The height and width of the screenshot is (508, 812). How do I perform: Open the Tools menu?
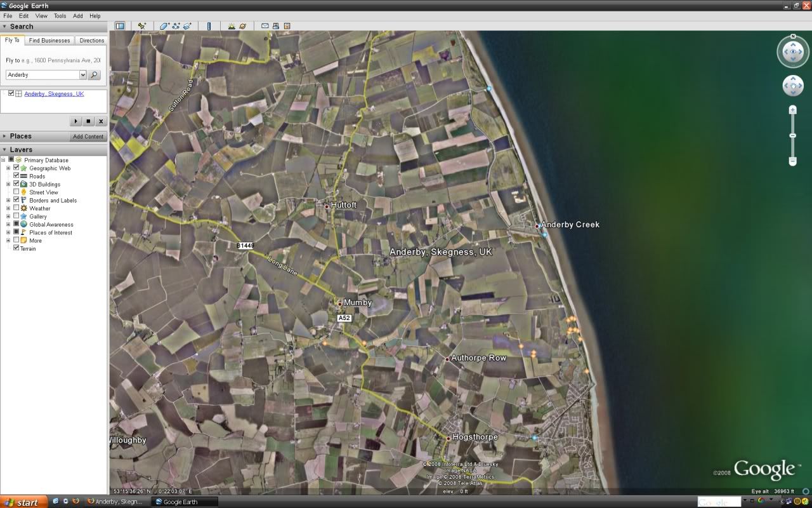[60, 16]
